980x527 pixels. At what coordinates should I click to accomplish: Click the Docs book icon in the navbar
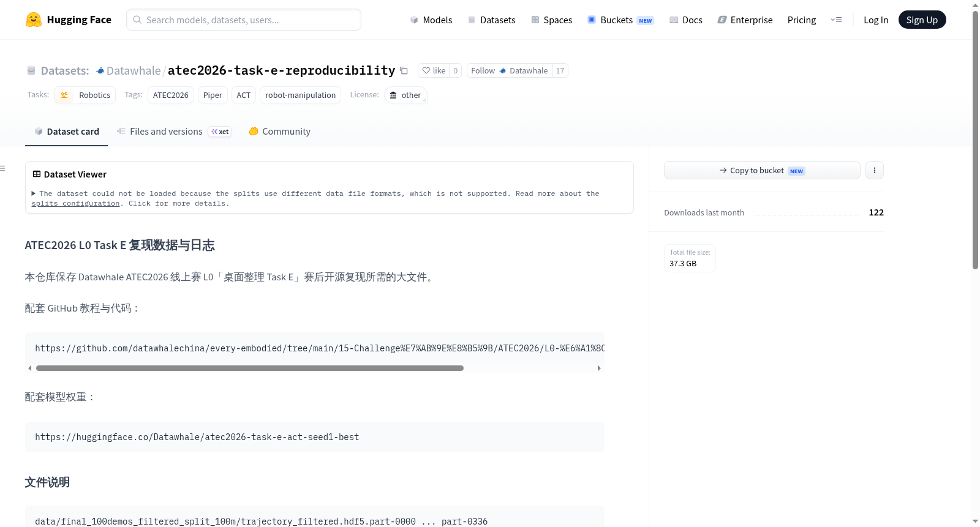(x=674, y=20)
